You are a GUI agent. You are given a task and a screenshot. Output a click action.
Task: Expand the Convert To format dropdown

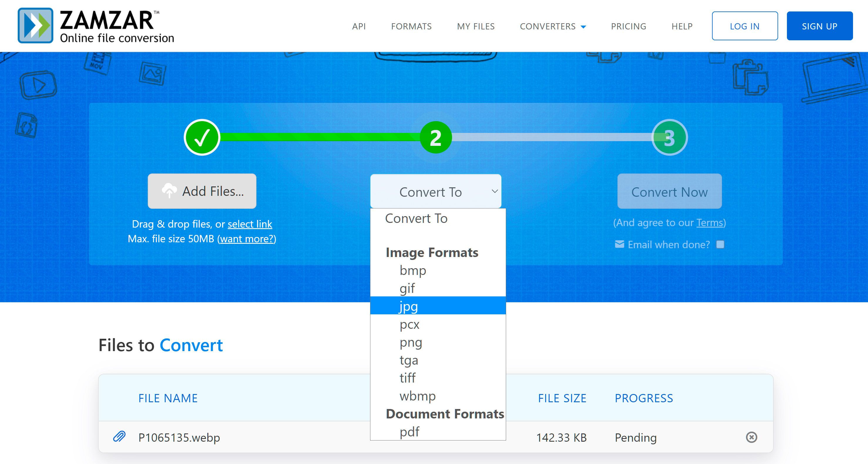click(x=437, y=191)
